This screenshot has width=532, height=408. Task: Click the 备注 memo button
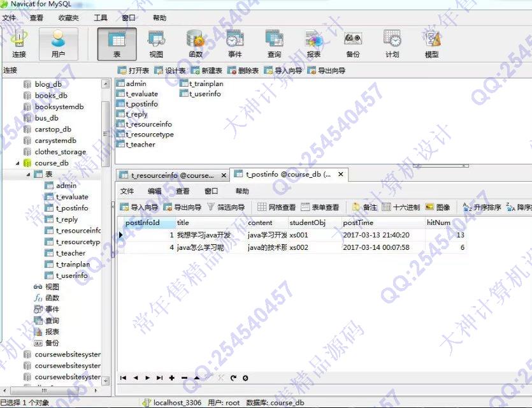(x=364, y=207)
